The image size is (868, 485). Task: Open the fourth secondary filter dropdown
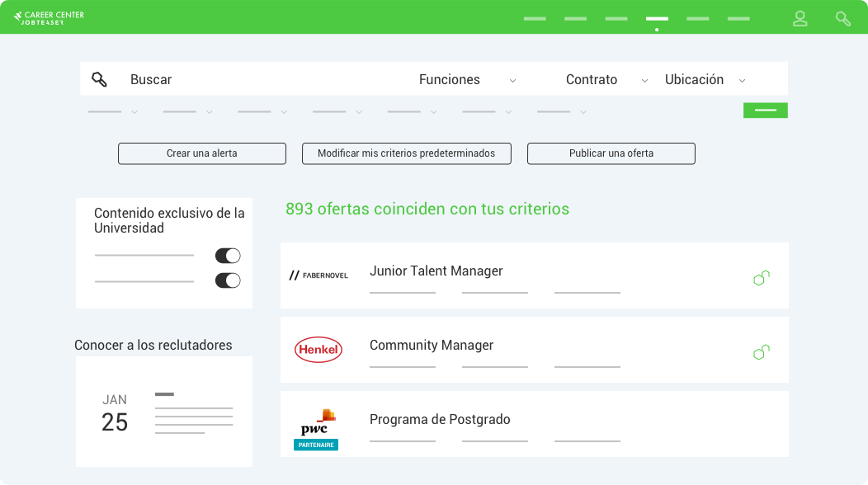click(x=337, y=112)
